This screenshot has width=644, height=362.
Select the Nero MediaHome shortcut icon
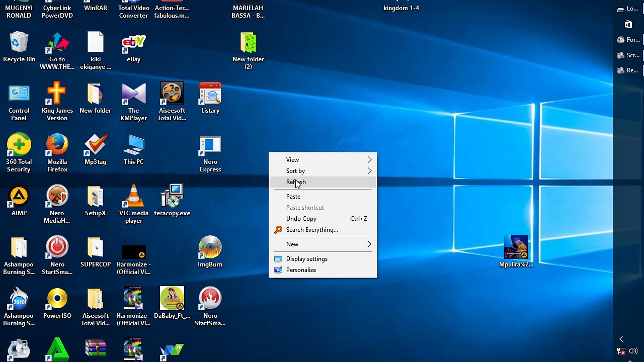(x=57, y=196)
